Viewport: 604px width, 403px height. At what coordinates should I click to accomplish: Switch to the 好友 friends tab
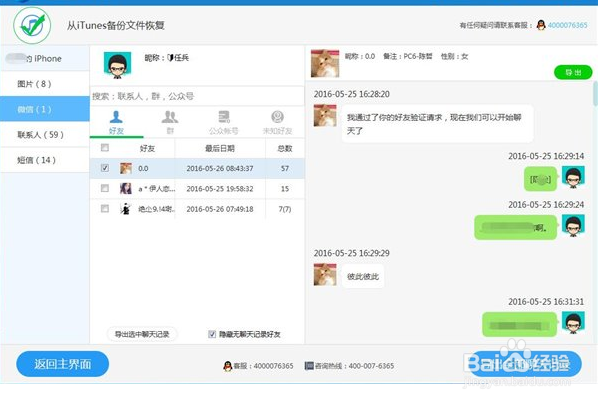click(x=116, y=123)
